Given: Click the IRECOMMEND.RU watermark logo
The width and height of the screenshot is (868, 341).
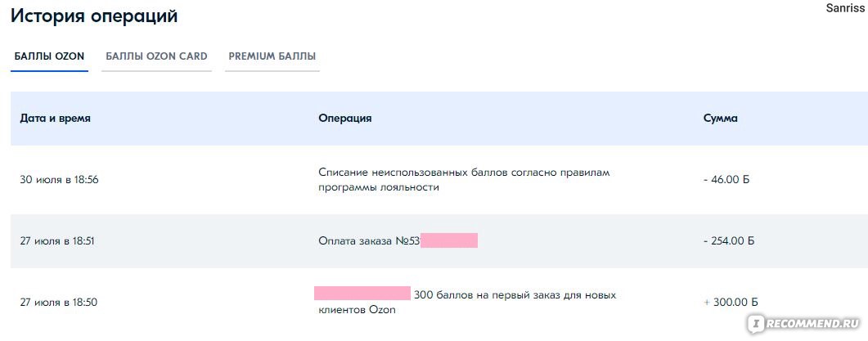Looking at the screenshot, I should [806, 323].
